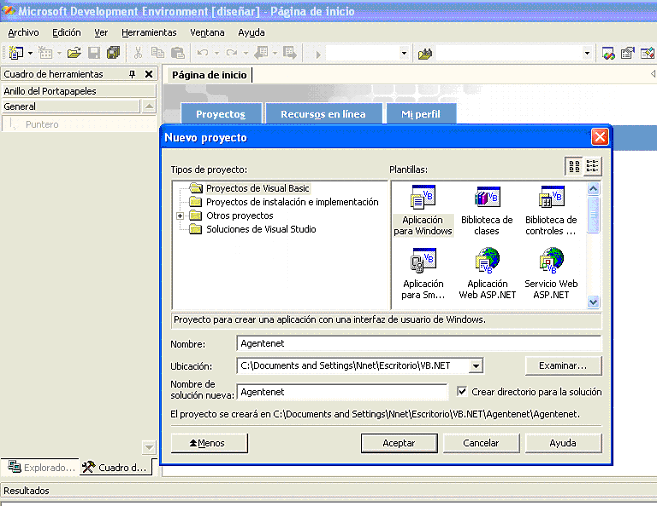Viewport: 657px width, 508px height.
Task: Switch to the Proyectos tab on start page
Action: click(221, 114)
